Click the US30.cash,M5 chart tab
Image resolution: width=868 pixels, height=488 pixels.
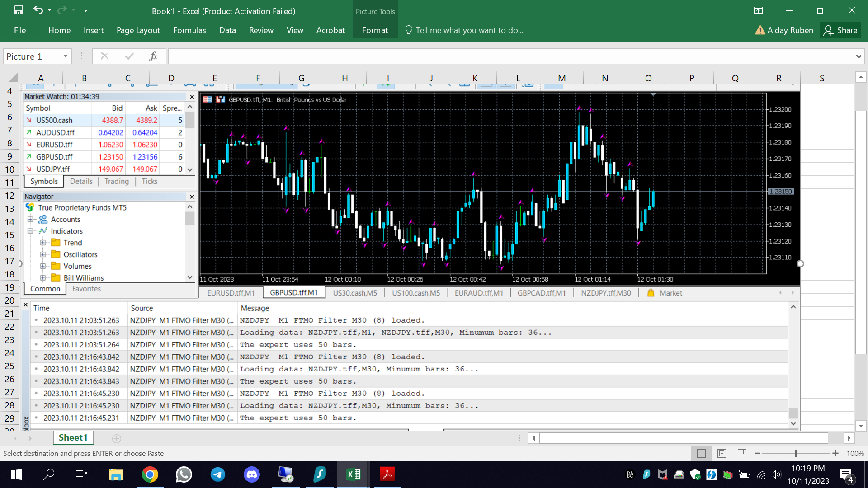pos(355,293)
